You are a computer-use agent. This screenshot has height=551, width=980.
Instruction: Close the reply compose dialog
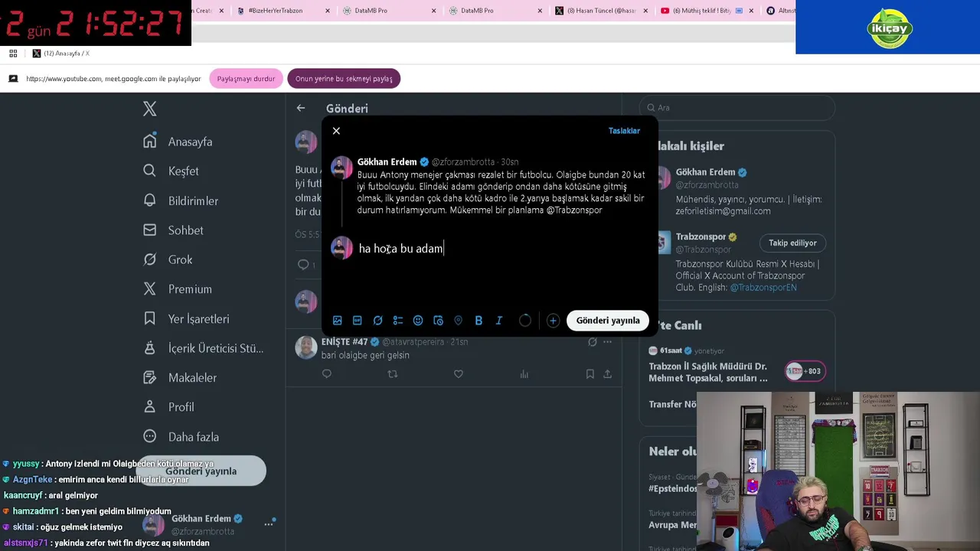pos(336,131)
